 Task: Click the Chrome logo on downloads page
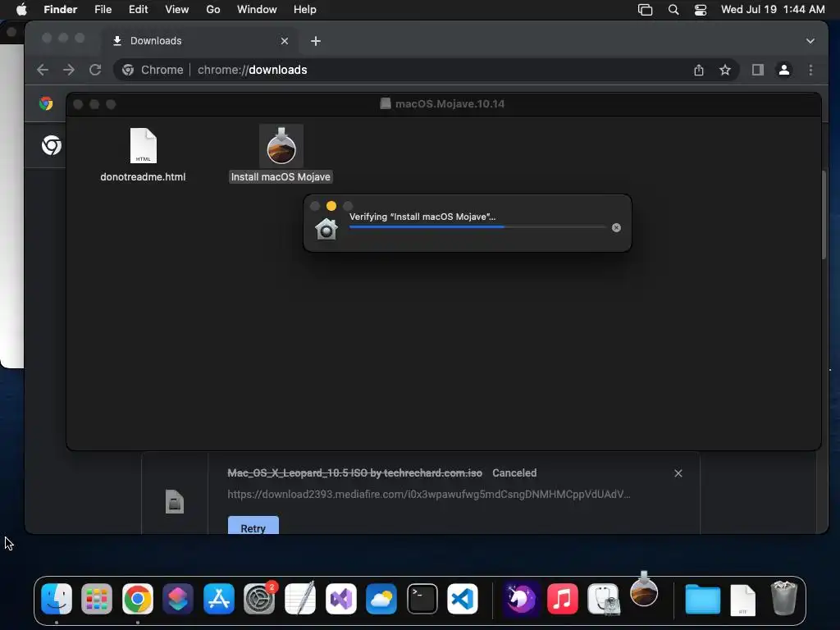46,103
